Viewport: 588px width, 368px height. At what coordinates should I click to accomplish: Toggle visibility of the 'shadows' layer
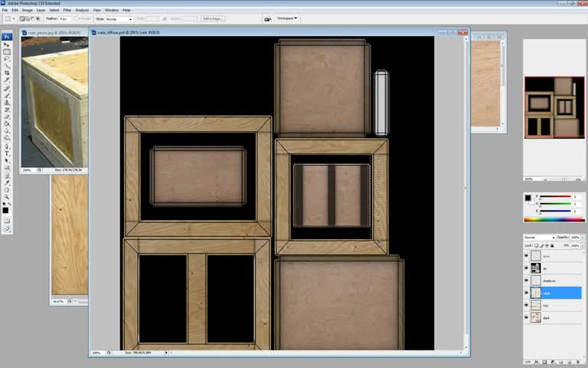pyautogui.click(x=527, y=281)
